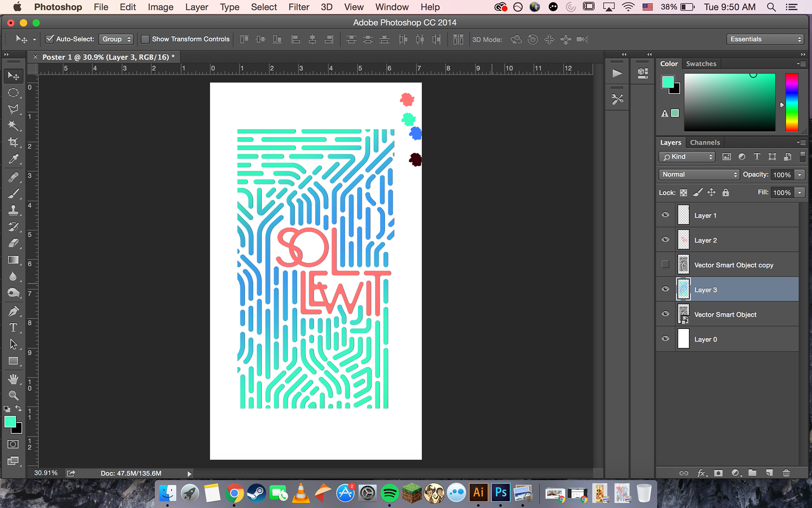Image resolution: width=812 pixels, height=508 pixels.
Task: Open the Layer menu
Action: click(196, 7)
